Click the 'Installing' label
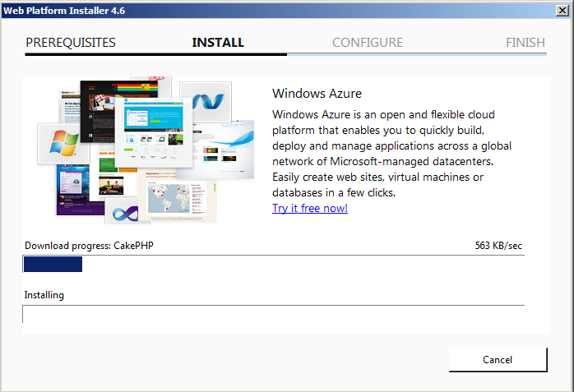This screenshot has width=574, height=392. (x=44, y=295)
